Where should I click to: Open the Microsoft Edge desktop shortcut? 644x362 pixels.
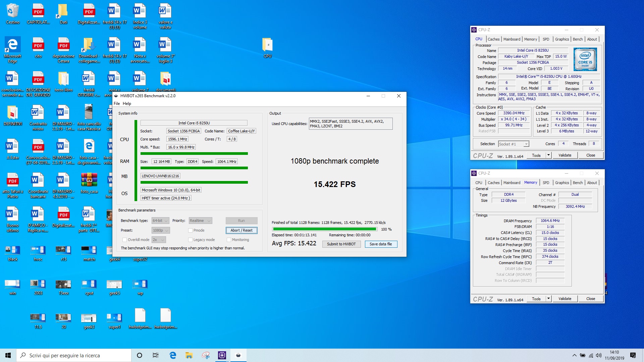12,50
